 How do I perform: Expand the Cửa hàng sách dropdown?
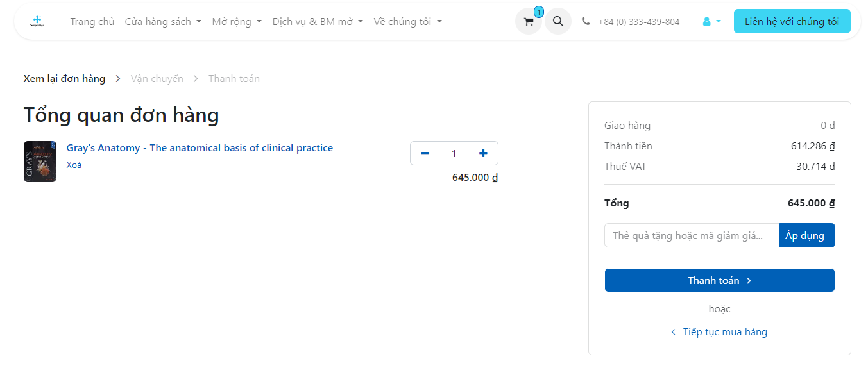(163, 22)
